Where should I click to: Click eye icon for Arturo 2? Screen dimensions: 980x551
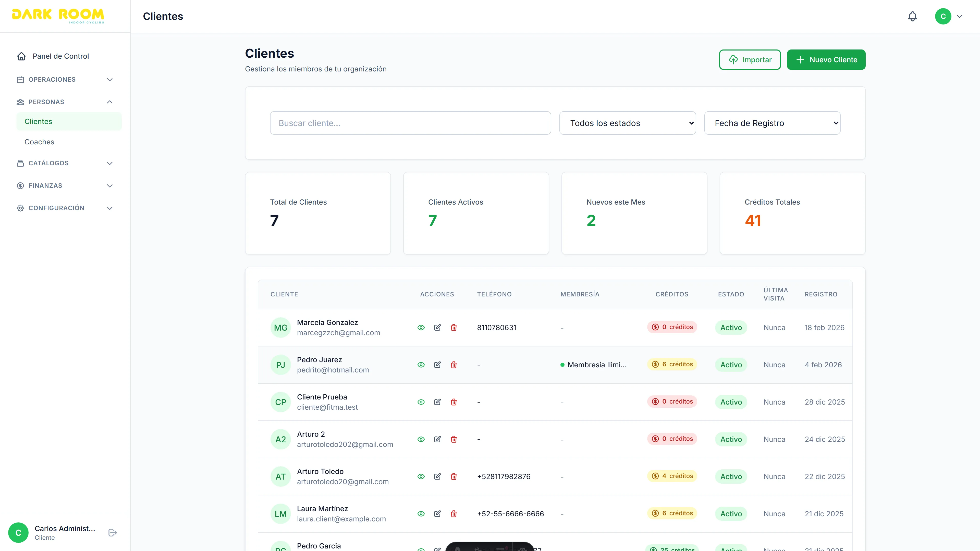421,439
